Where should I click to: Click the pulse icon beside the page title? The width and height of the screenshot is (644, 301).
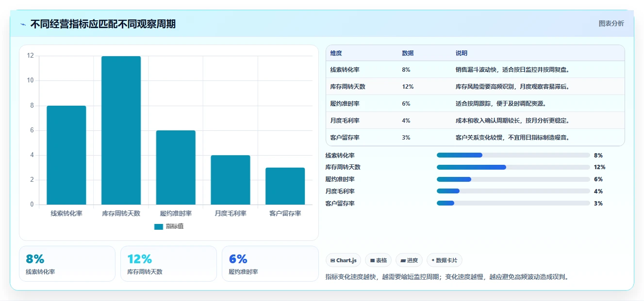pos(23,24)
